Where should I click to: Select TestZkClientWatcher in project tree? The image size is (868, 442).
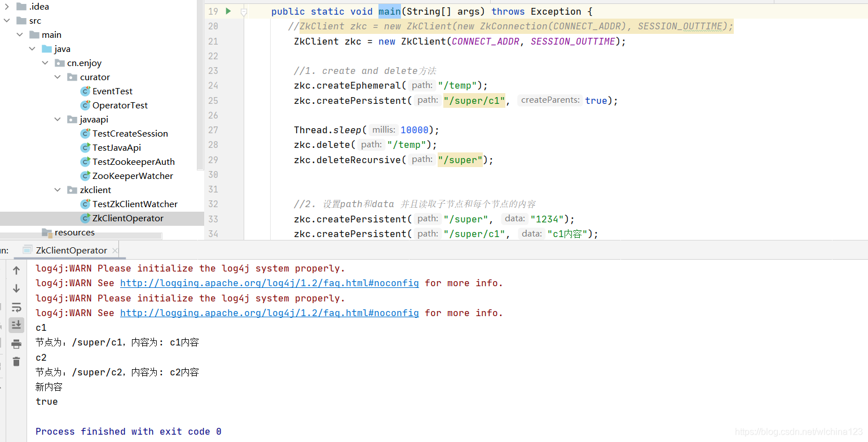(x=135, y=204)
